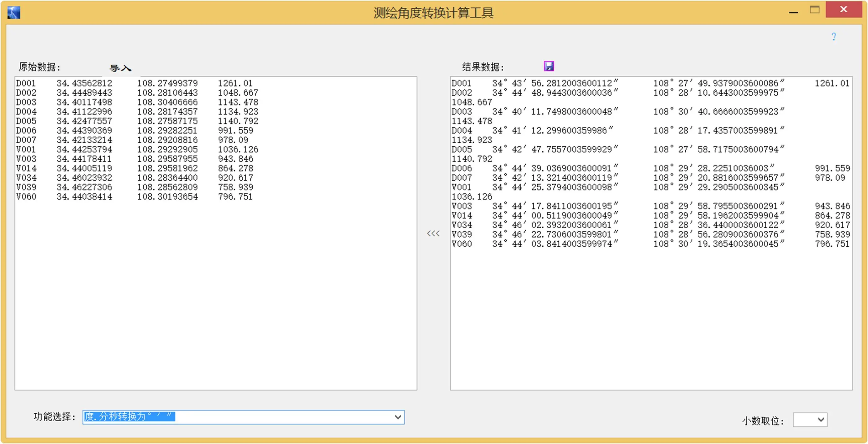
Task: Click 108° 28′ 56.2809003600376″ in result V039
Action: 719,234
